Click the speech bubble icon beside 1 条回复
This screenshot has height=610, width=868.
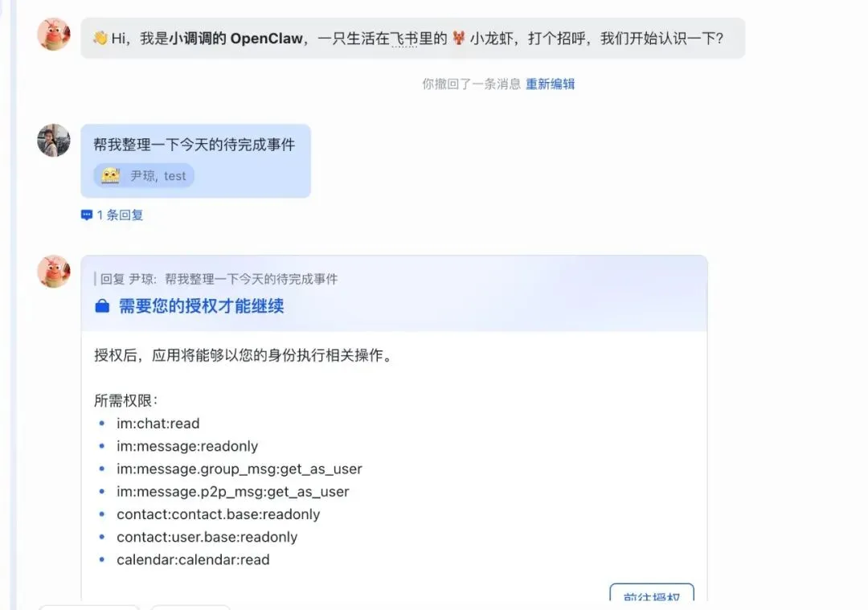coord(87,215)
